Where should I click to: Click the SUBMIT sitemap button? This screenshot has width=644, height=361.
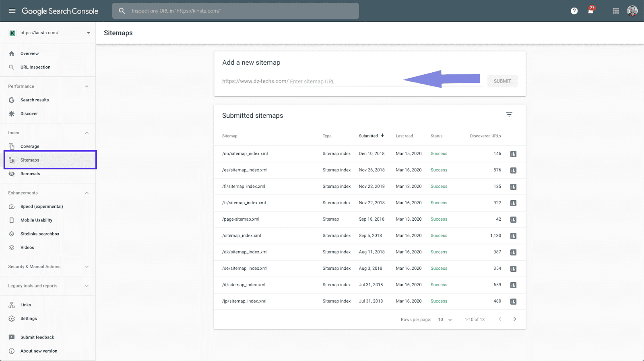502,81
